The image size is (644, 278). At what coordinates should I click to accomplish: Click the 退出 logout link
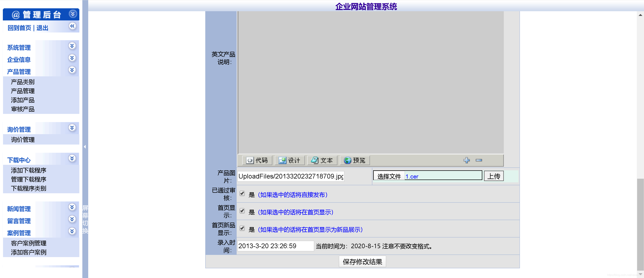[x=42, y=28]
